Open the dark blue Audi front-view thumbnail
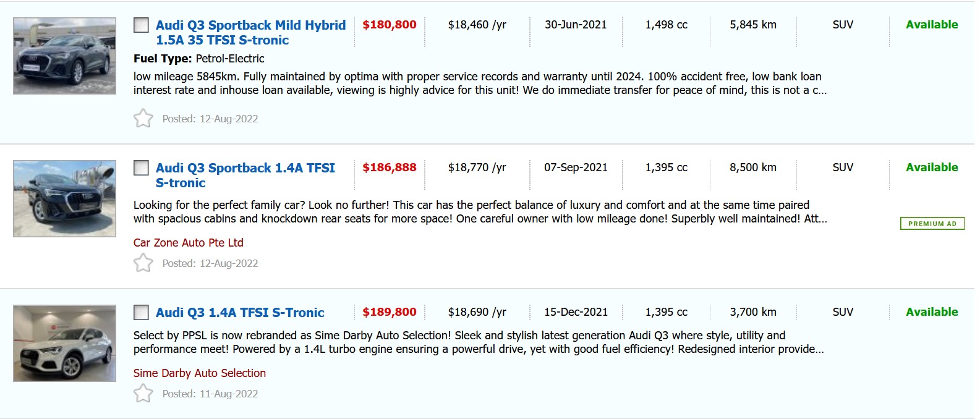The image size is (980, 419). pyautogui.click(x=64, y=199)
